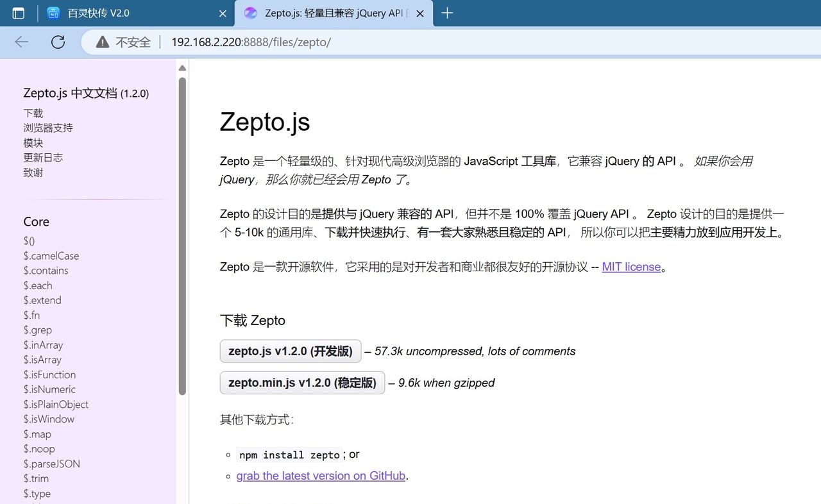The width and height of the screenshot is (821, 504).
Task: Click the sidebar vertical scrollbar thumb
Action: (x=182, y=236)
